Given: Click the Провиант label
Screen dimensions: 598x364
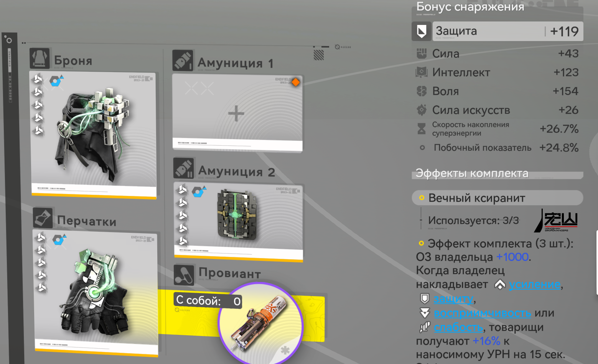Looking at the screenshot, I should pos(230,273).
